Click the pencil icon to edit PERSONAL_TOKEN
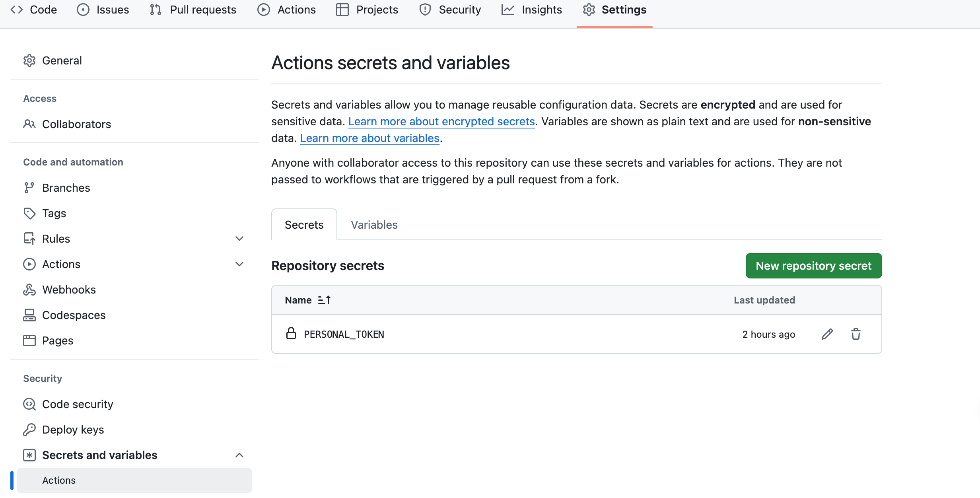980x498 pixels. coord(827,334)
